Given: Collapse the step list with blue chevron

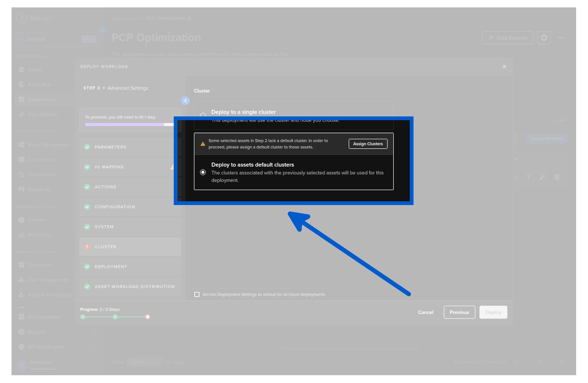Looking at the screenshot, I should click(x=185, y=101).
